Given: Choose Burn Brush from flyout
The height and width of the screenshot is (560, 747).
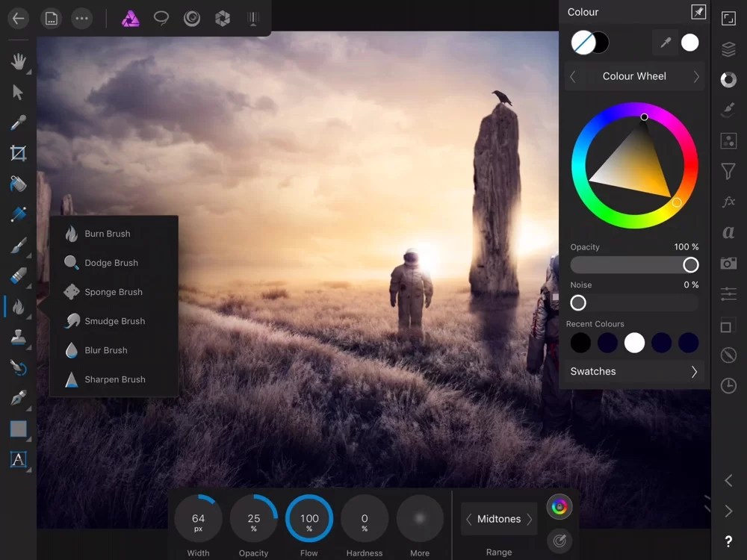Looking at the screenshot, I should [x=114, y=234].
